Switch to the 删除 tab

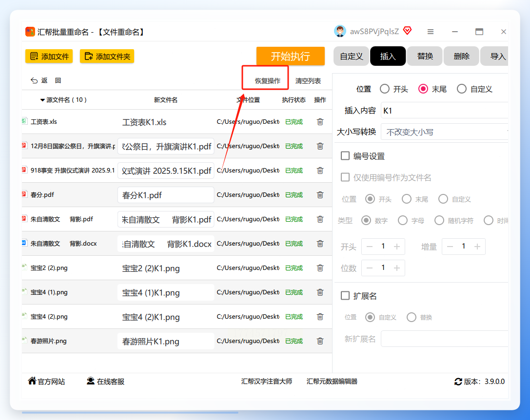[x=461, y=56]
